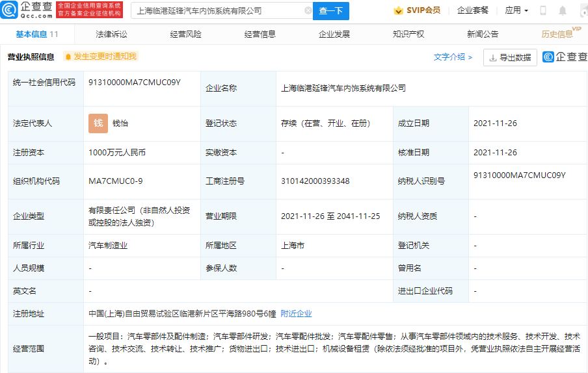Open the 历史信息 VIP tab
This screenshot has width=588, height=373.
click(x=561, y=33)
